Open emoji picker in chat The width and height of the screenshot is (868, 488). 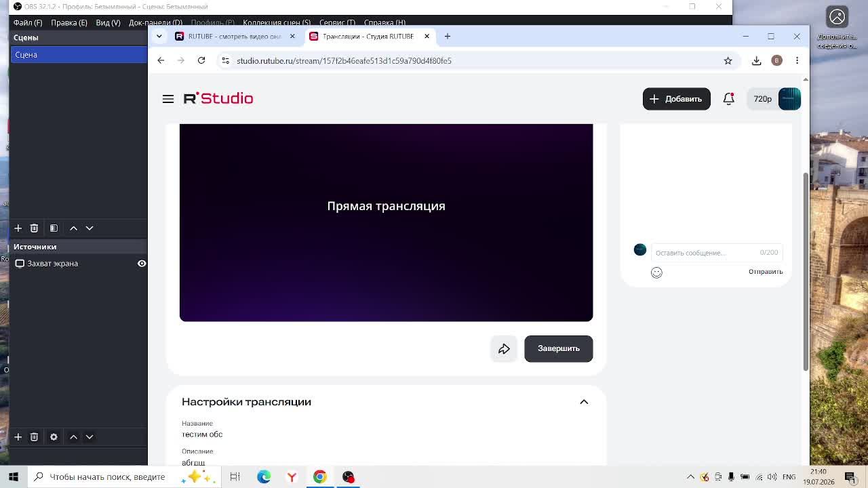click(x=656, y=272)
